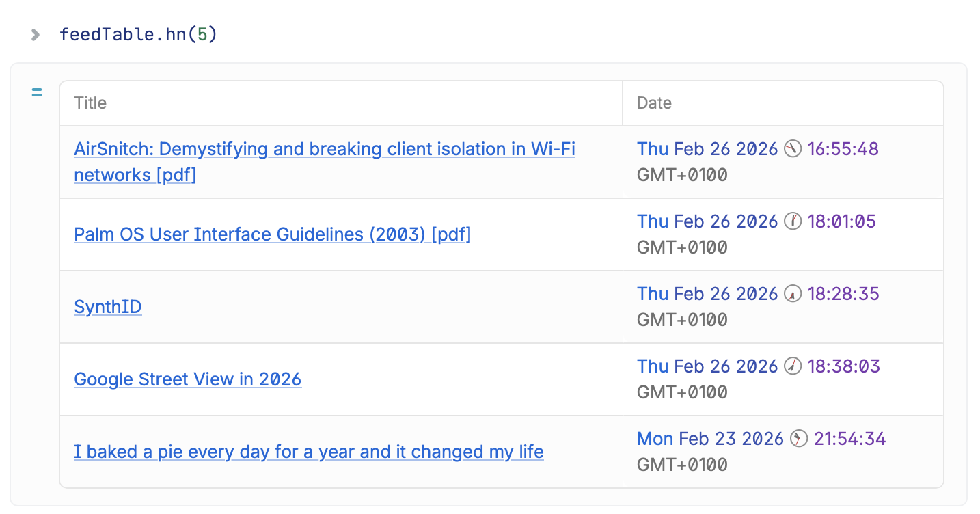Click the clock icon next to 16:55:48

point(792,149)
